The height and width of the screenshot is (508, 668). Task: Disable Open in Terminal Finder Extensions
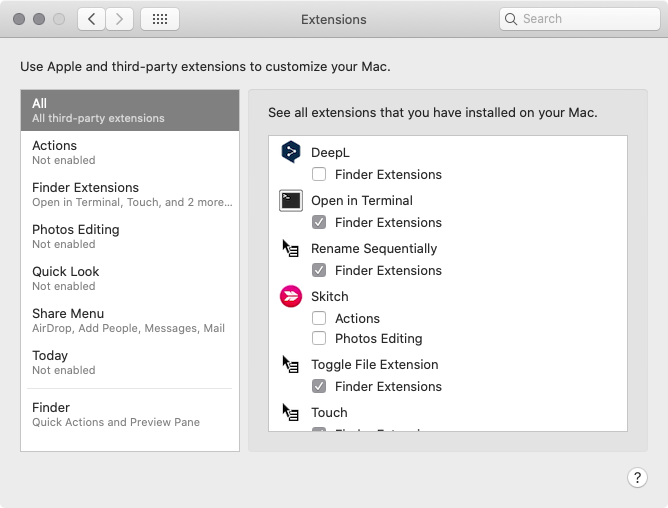point(319,222)
